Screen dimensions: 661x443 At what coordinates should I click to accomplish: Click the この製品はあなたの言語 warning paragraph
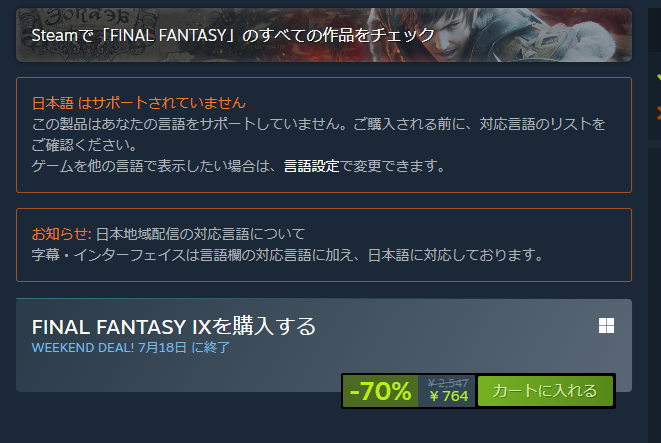(x=318, y=134)
